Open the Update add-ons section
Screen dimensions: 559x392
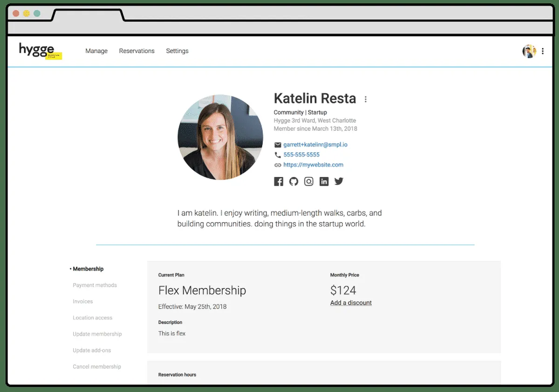tap(92, 351)
